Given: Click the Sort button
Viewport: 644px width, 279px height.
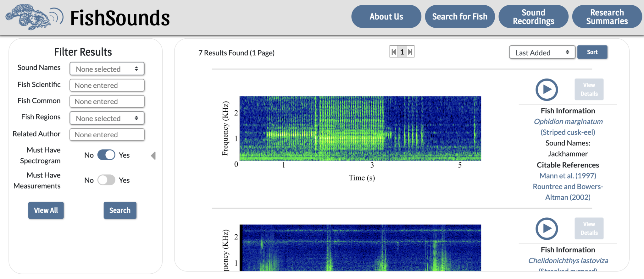Looking at the screenshot, I should coord(592,52).
